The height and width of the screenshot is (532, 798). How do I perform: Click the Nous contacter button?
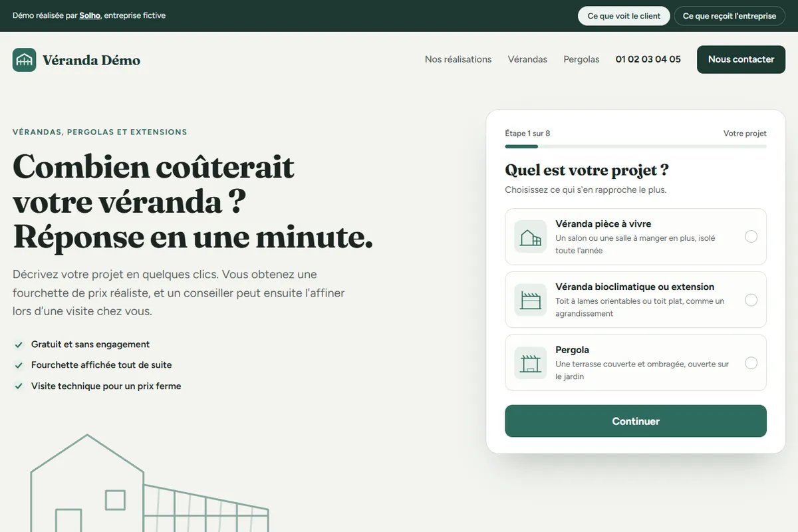click(x=741, y=59)
